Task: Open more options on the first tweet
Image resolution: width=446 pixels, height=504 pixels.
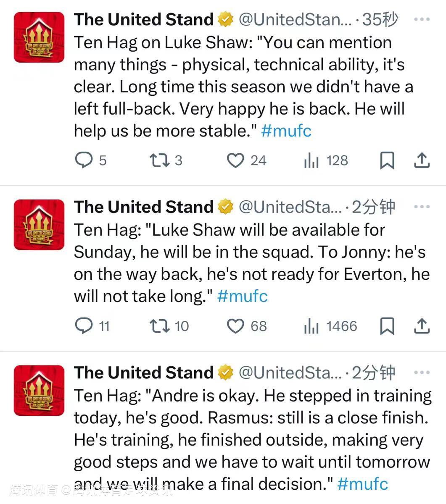Action: click(x=422, y=19)
